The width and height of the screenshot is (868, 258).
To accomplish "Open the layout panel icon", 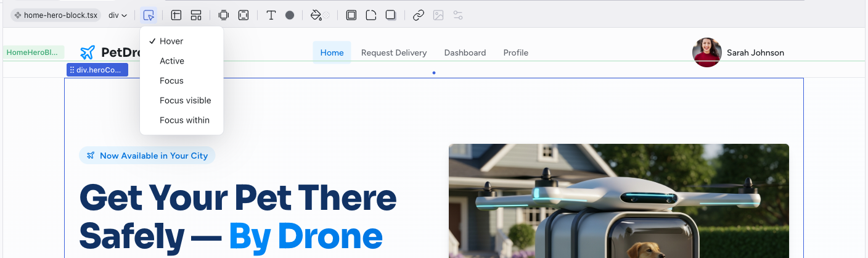I will (x=176, y=15).
